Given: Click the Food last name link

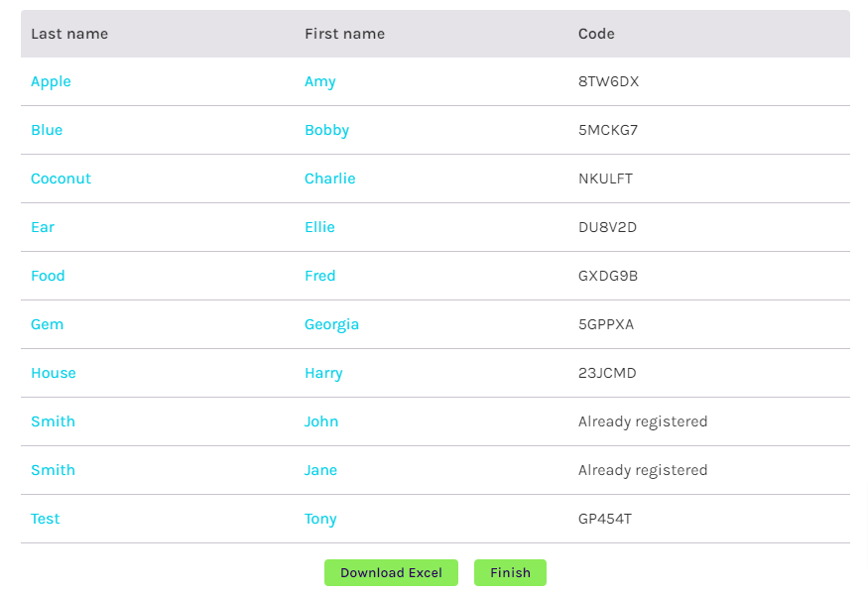Looking at the screenshot, I should pyautogui.click(x=48, y=276).
